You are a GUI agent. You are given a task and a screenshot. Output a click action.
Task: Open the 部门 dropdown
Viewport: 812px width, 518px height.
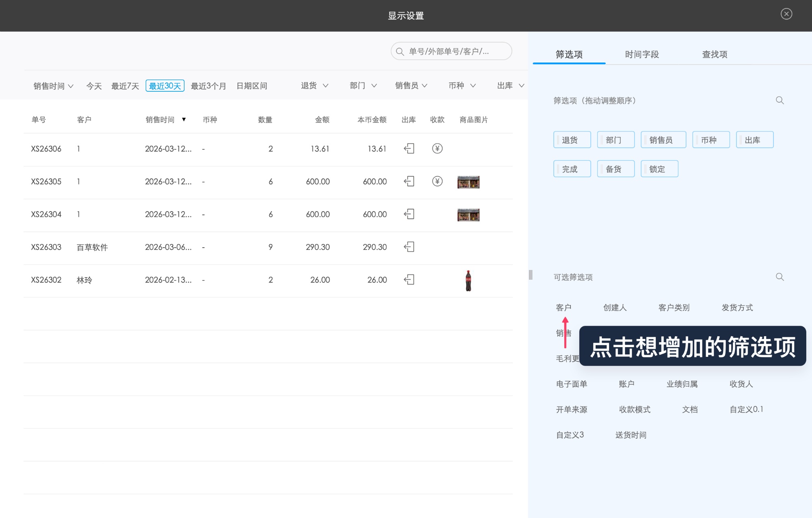click(363, 85)
